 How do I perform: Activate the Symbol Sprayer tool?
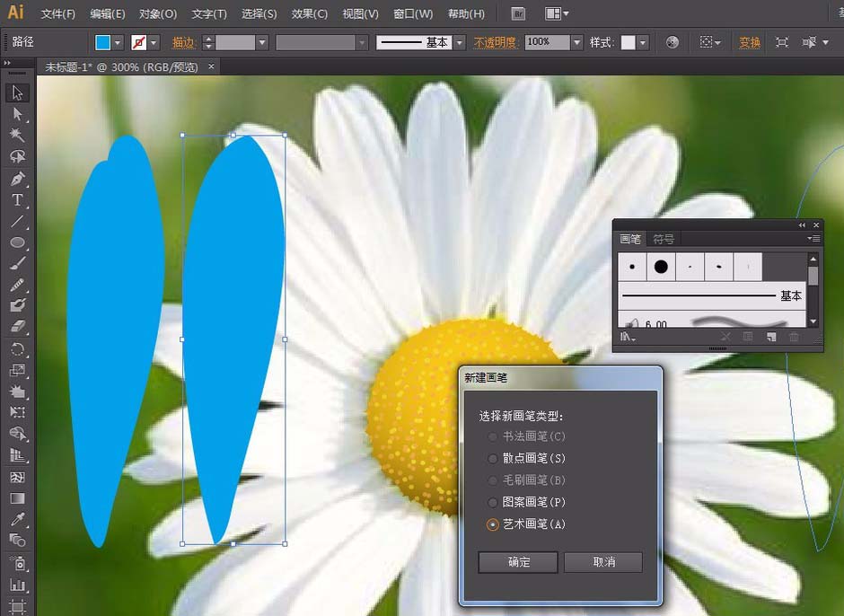tap(17, 563)
